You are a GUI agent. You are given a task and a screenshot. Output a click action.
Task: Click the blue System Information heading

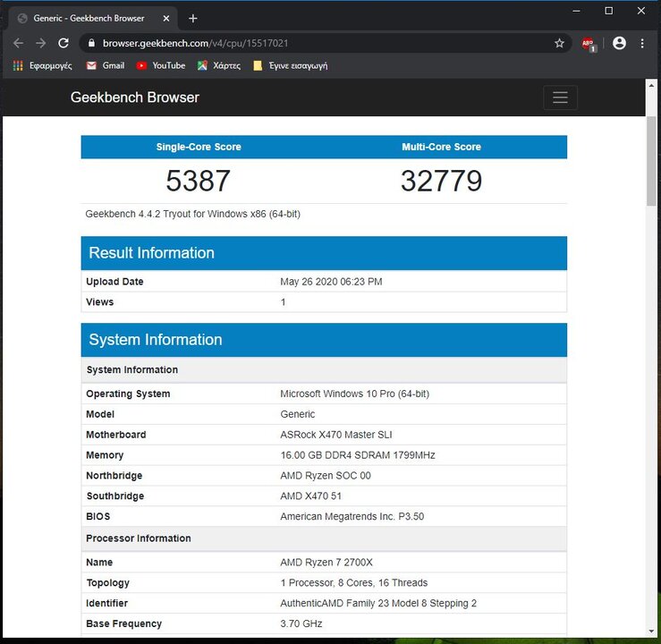tap(155, 340)
